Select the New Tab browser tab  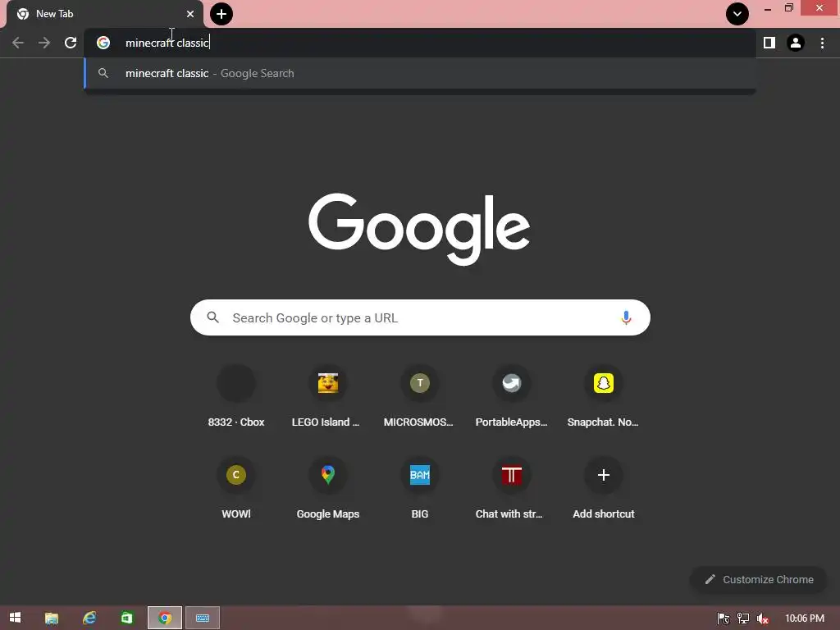tap(104, 14)
